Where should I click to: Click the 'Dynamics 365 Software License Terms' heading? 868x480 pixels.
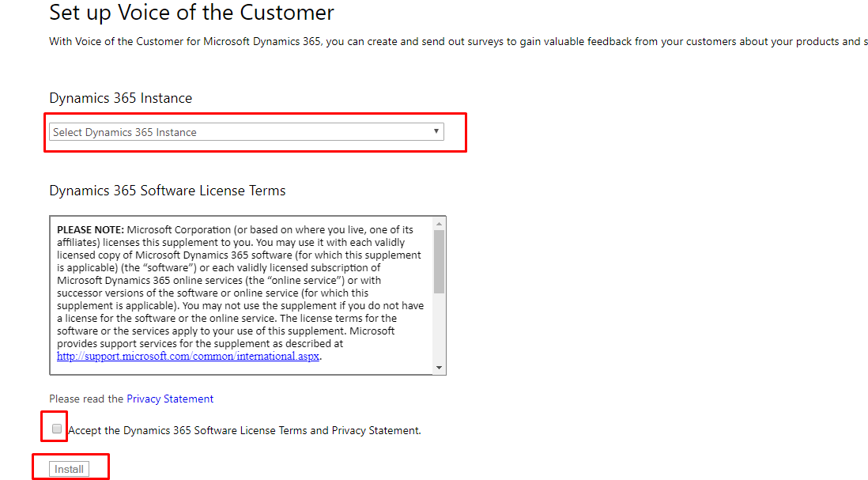pyautogui.click(x=167, y=191)
